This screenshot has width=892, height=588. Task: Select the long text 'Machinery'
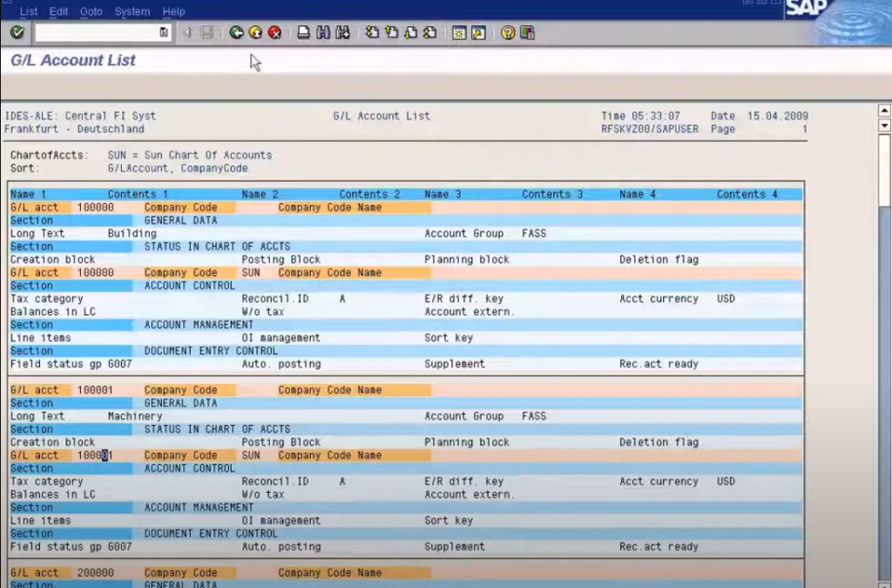coord(135,416)
